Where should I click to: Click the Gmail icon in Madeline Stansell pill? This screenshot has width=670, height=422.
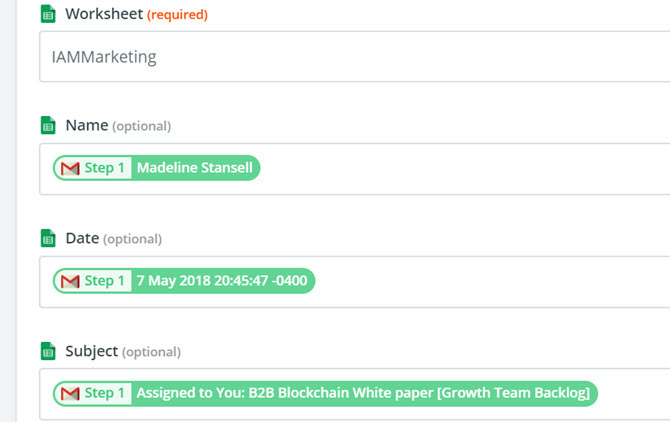coord(70,168)
